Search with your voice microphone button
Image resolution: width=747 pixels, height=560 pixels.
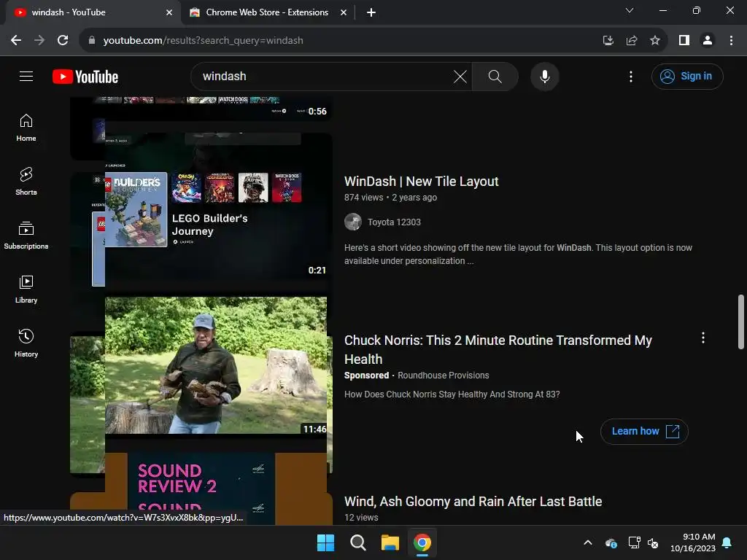544,76
